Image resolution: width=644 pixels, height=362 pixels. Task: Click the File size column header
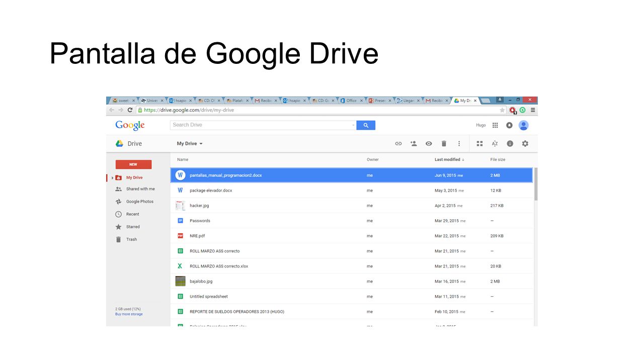tap(498, 159)
